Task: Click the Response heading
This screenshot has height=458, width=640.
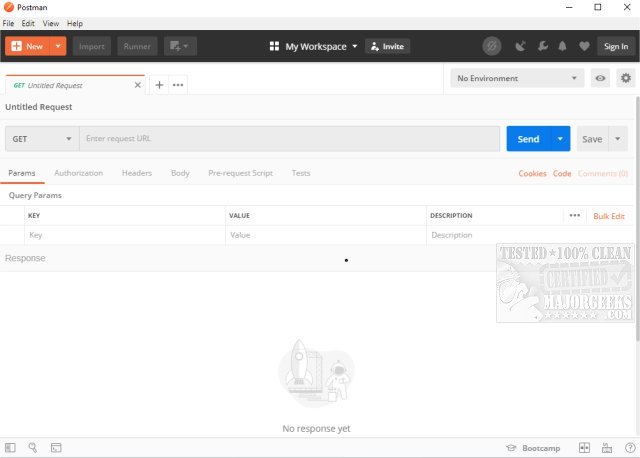Action: click(x=25, y=258)
